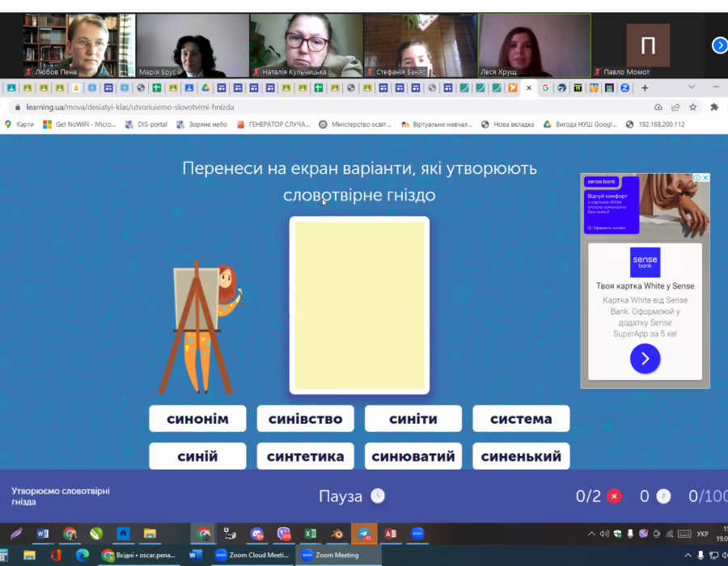Click the address bar URL field
The height and width of the screenshot is (566, 728).
click(x=324, y=107)
